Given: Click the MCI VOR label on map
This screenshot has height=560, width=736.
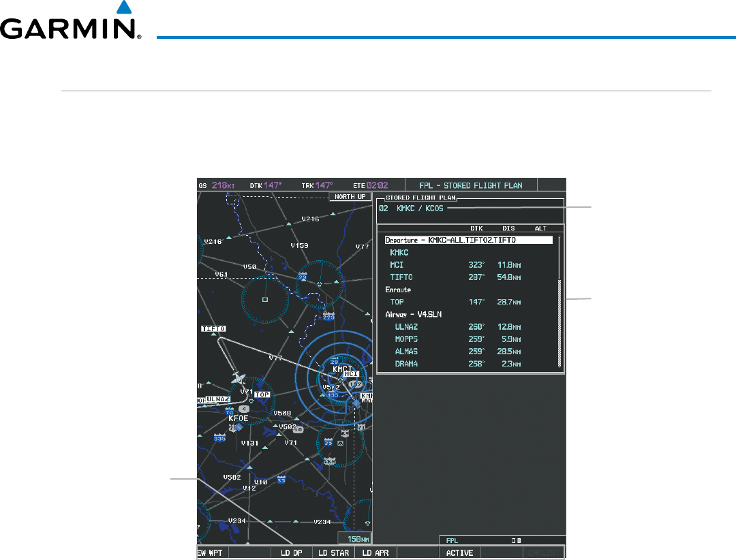Looking at the screenshot, I should tap(352, 373).
